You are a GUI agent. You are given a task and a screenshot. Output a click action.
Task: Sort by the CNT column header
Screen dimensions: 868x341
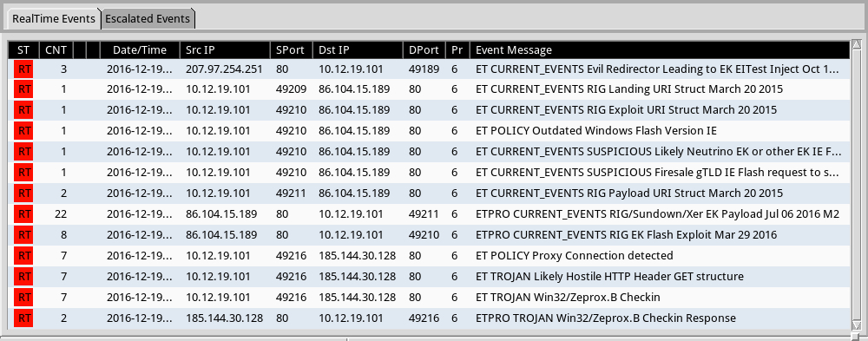click(56, 49)
